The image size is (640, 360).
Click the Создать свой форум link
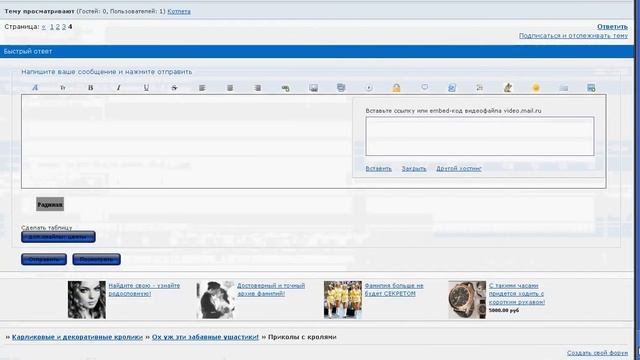click(x=598, y=353)
